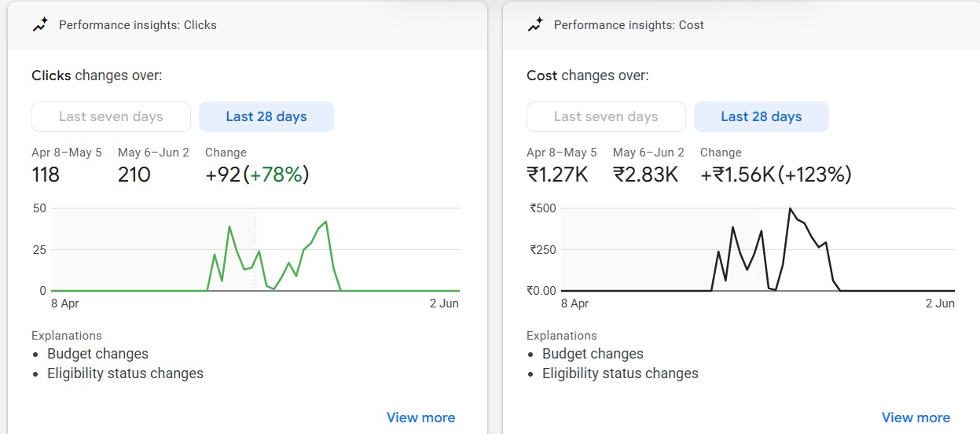Screen dimensions: 980x434
Task: Click Budget changes explanation under Cost
Action: pyautogui.click(x=593, y=354)
